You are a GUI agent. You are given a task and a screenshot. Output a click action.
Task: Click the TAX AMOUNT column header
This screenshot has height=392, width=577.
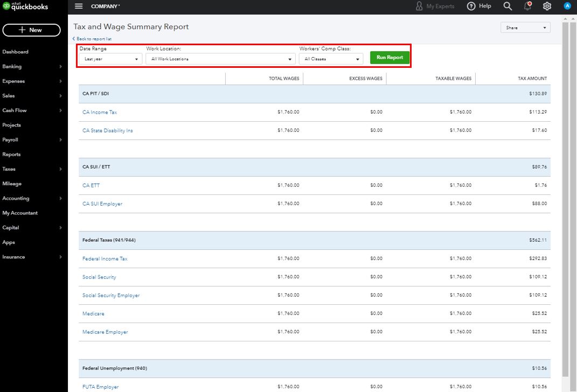(532, 78)
